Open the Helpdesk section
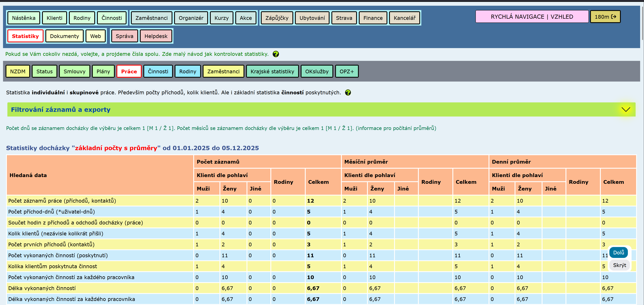This screenshot has height=305, width=644. pos(156,36)
